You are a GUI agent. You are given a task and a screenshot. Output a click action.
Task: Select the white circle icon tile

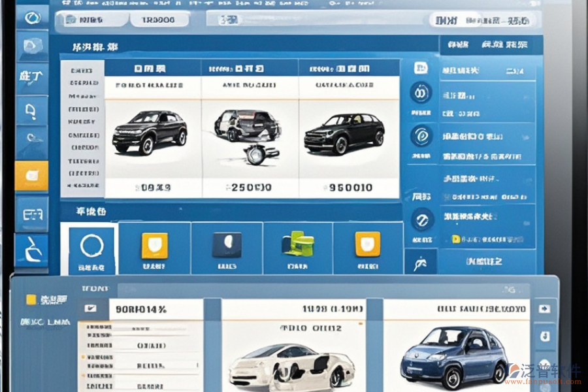pos(91,246)
